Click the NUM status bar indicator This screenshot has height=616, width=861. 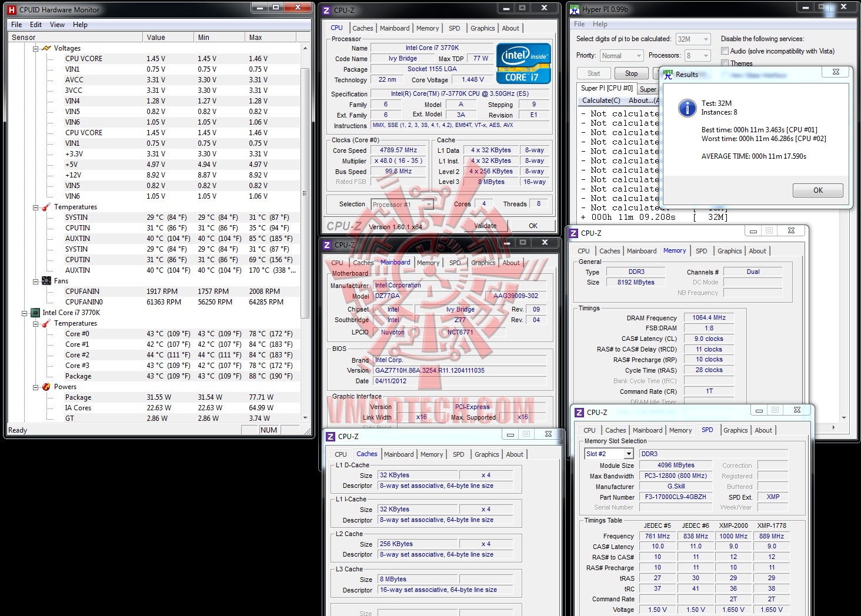pos(268,430)
